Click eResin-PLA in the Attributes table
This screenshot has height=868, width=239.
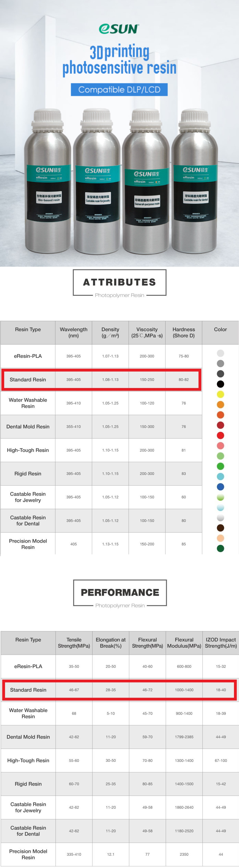tap(28, 356)
